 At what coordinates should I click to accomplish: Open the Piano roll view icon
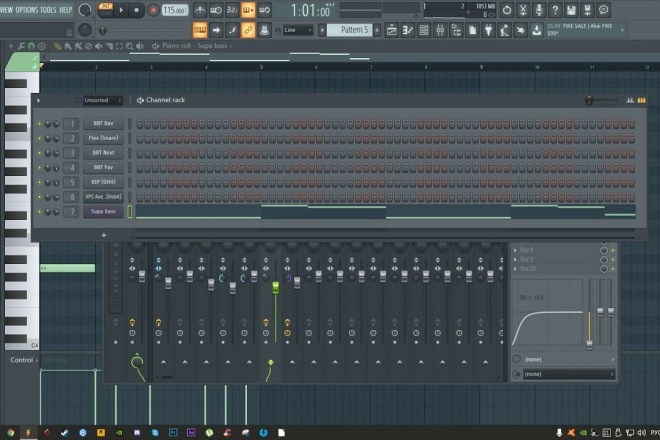(408, 30)
